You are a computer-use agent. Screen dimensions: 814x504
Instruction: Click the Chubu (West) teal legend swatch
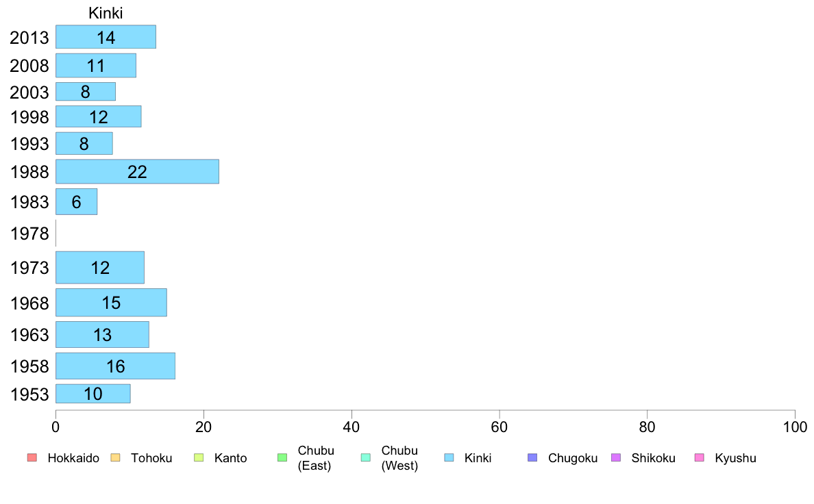365,457
